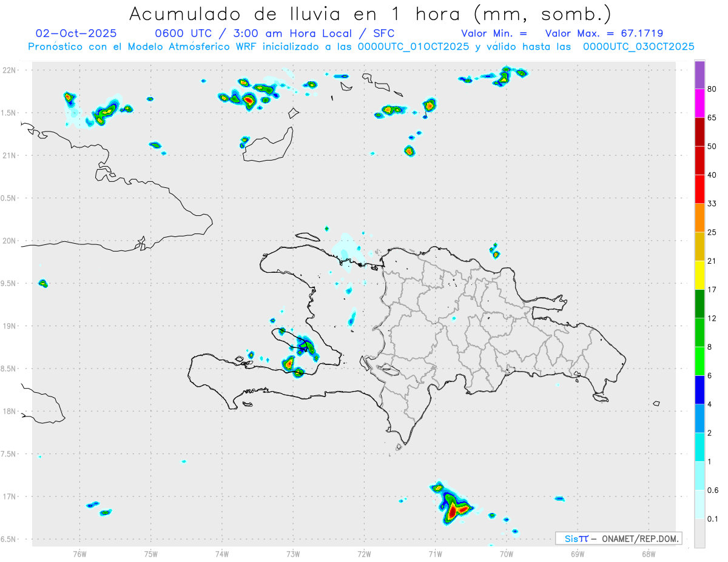Viewport: 728px width, 562px height.
Task: Click the '20N' latitude label
Action: coord(10,241)
